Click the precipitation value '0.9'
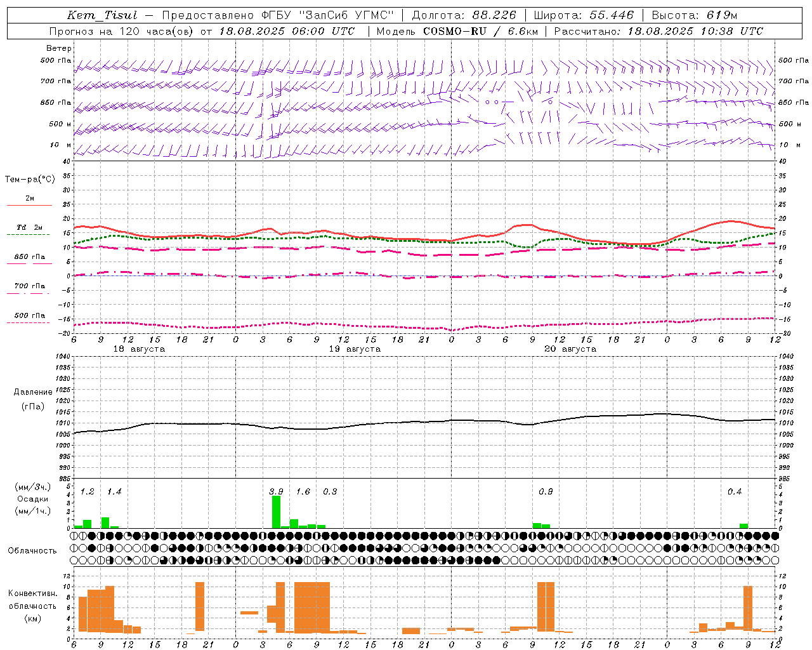This screenshot has height=650, width=812. tap(546, 491)
